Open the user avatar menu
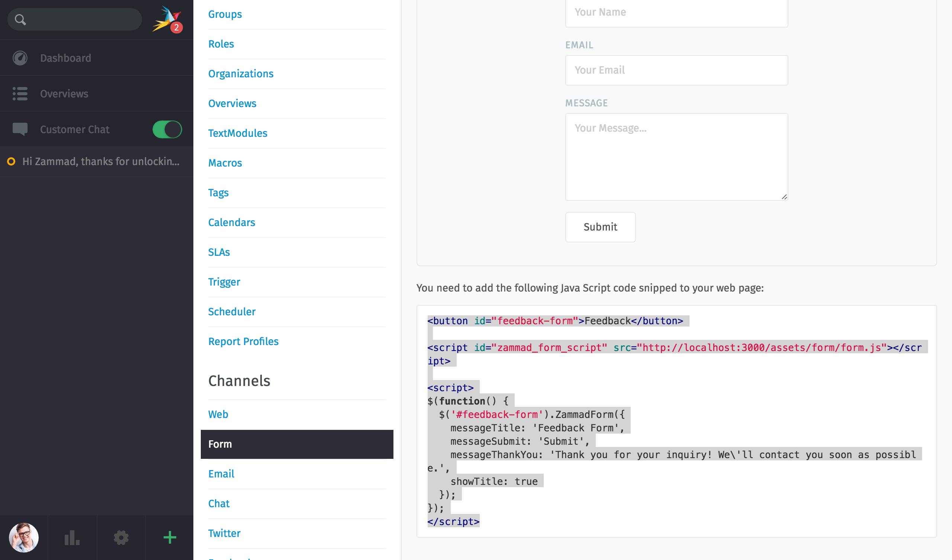Screen dimensions: 952x560 tap(24, 537)
